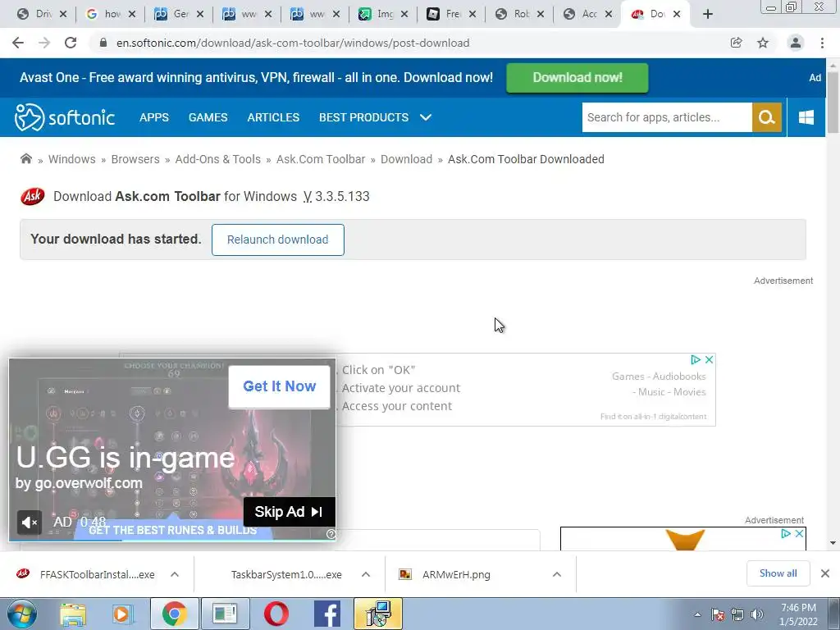Bookmark this page with the star icon
The width and height of the screenshot is (840, 630).
click(x=763, y=43)
